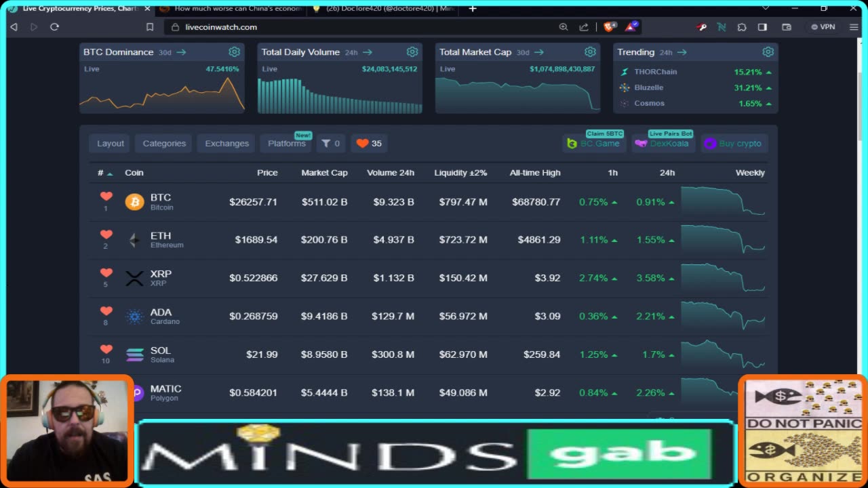Viewport: 868px width, 488px height.
Task: Open Brave Rewards triangle icon
Action: pyautogui.click(x=631, y=27)
